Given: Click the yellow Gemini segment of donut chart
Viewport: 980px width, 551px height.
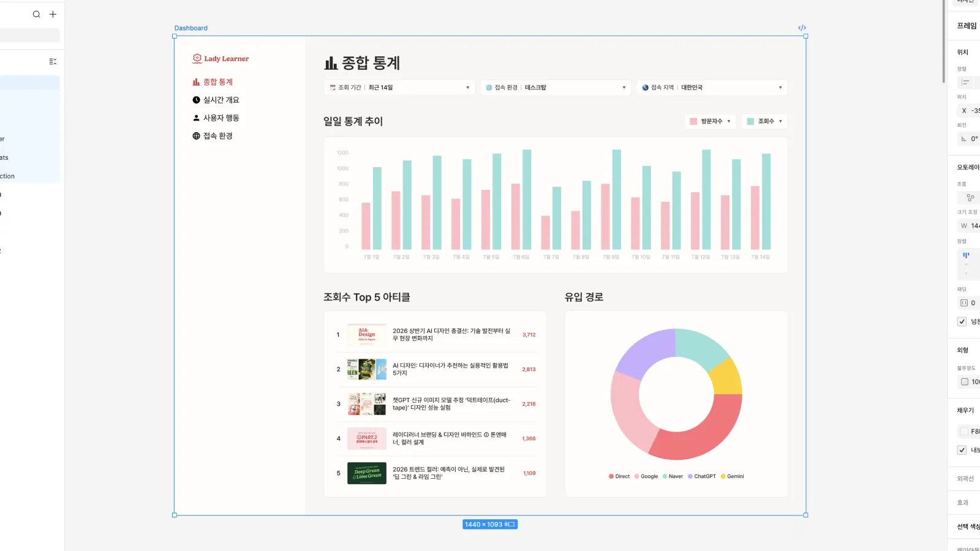Looking at the screenshot, I should (x=727, y=378).
